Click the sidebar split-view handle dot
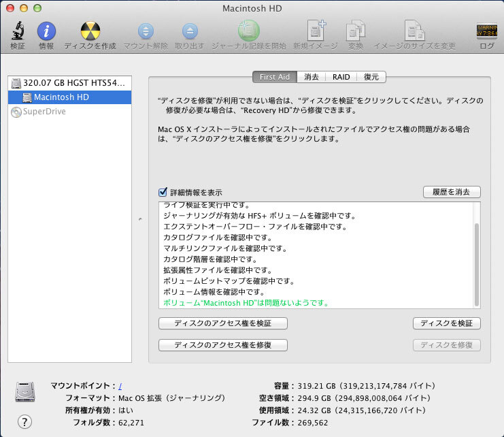 (140, 219)
